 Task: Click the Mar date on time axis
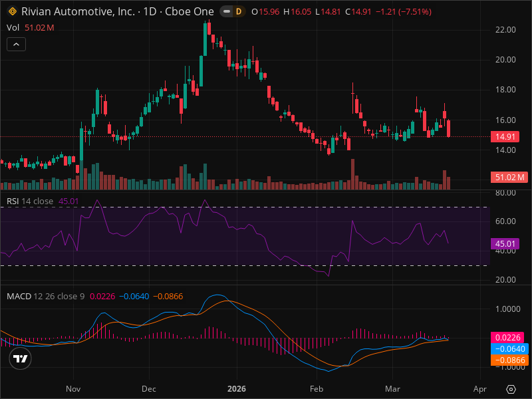392,389
